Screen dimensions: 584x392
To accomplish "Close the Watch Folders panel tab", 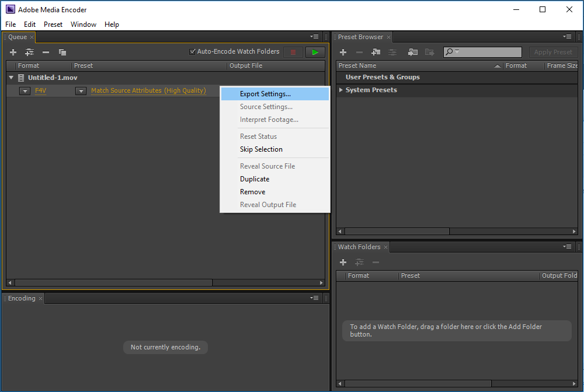I will click(386, 247).
